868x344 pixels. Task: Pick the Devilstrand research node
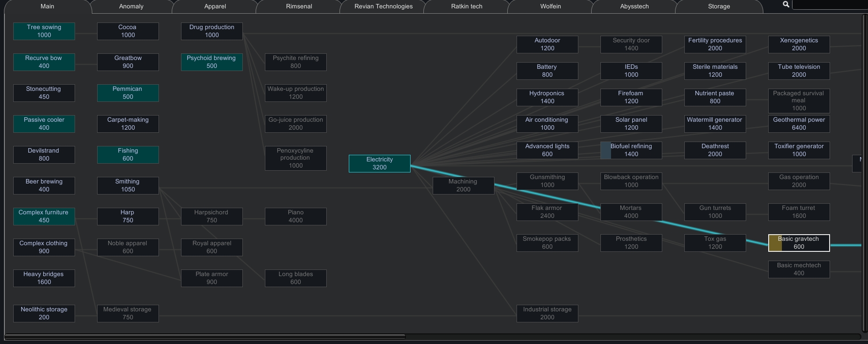44,155
